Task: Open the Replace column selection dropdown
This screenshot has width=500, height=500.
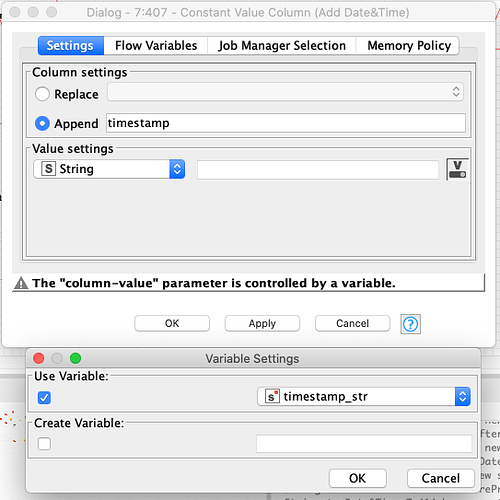Action: [x=285, y=92]
